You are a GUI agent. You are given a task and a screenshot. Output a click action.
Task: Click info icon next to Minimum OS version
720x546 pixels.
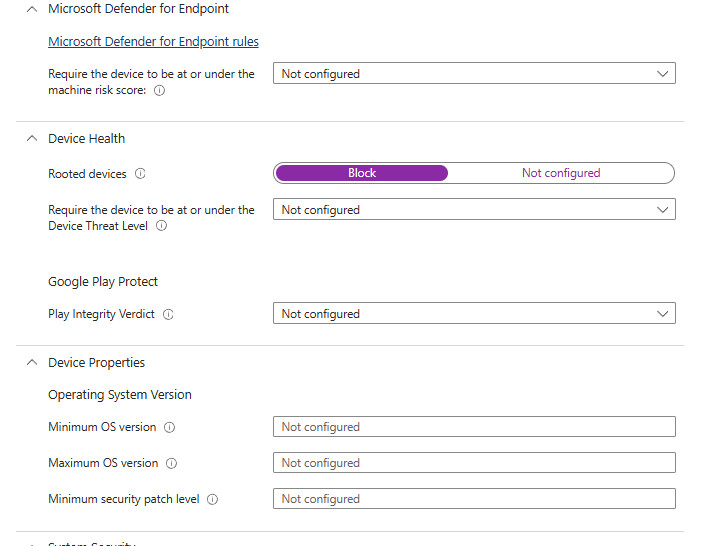(169, 427)
